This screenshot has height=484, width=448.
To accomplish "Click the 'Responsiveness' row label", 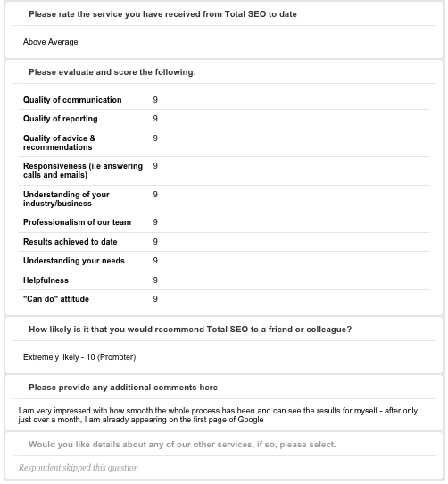I will (x=83, y=171).
